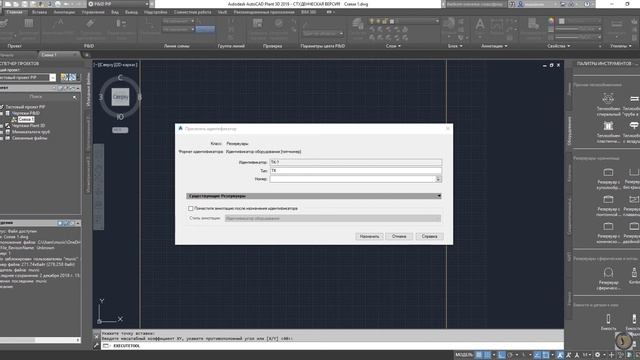Click the Сверху face of ViewCube
Screen dimensions: 640x360
pos(120,97)
